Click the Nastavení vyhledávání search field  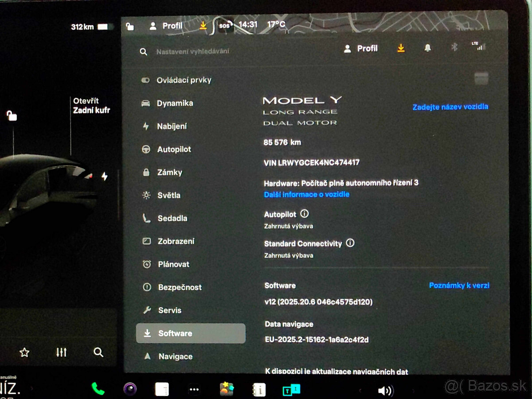[193, 51]
